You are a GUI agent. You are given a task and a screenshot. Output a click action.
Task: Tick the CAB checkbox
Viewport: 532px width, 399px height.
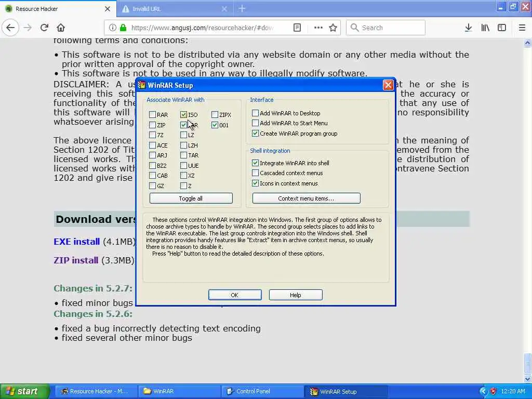(152, 176)
